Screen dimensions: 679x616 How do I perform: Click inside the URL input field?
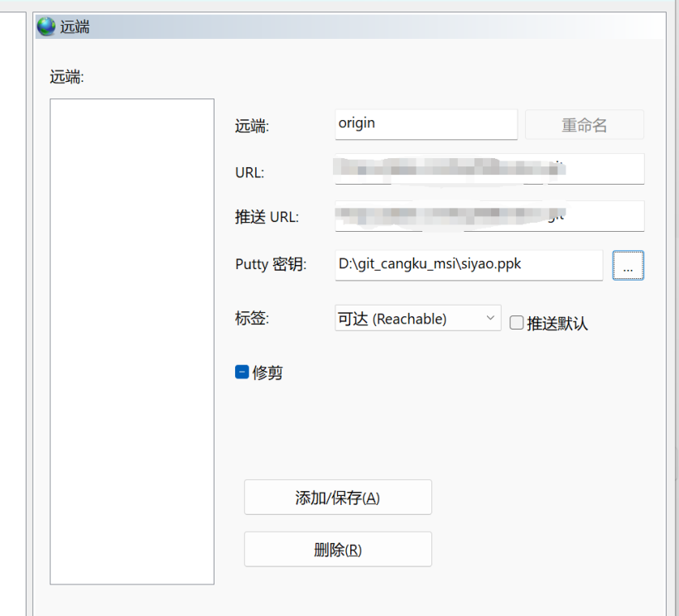(x=489, y=170)
